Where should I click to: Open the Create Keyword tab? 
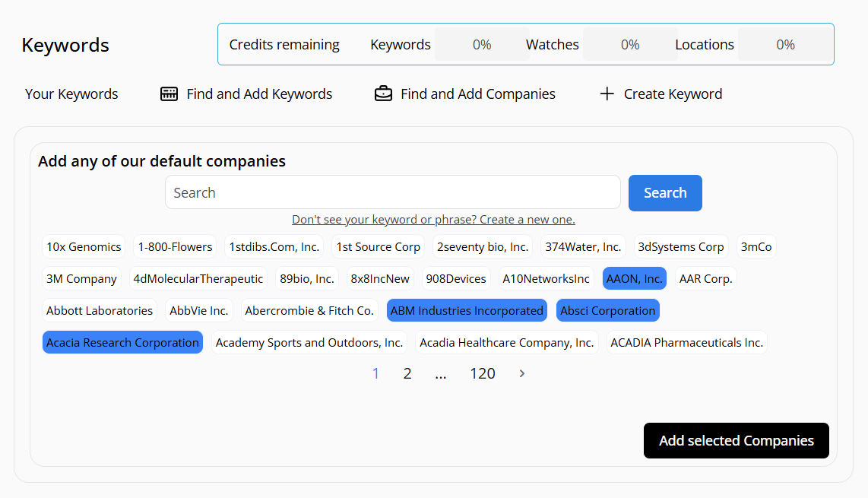[x=673, y=94]
